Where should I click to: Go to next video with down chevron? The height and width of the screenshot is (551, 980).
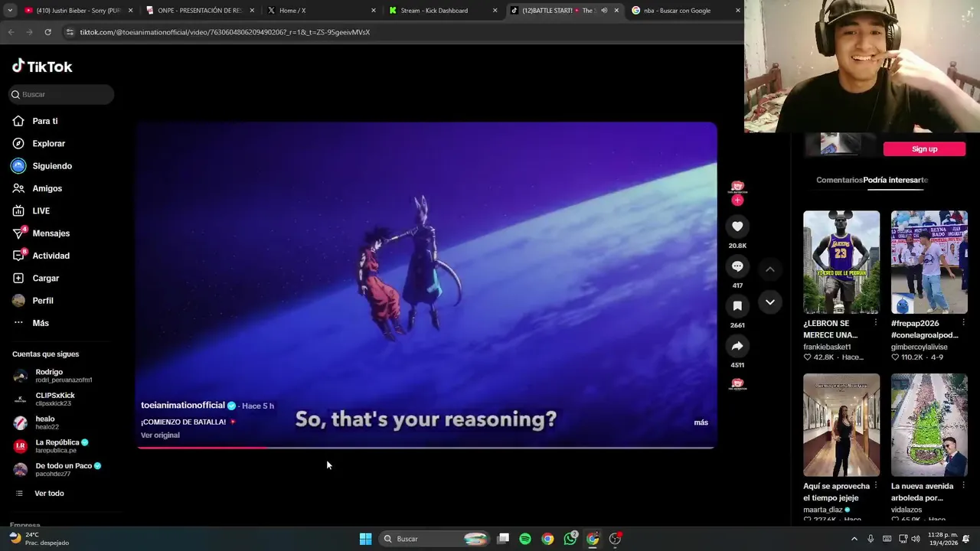[x=770, y=302]
